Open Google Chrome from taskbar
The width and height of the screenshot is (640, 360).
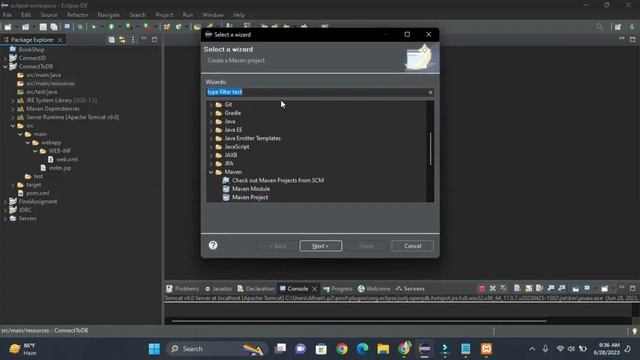[342, 349]
